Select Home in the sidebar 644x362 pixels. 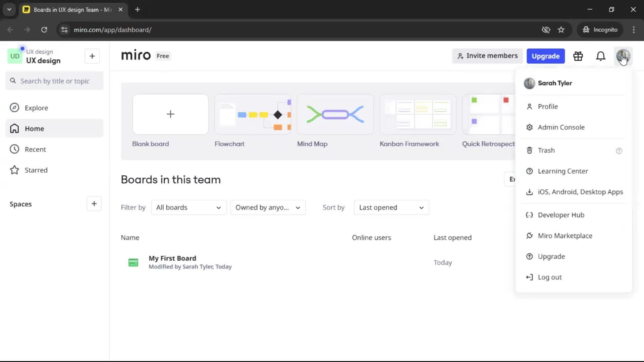pyautogui.click(x=54, y=128)
